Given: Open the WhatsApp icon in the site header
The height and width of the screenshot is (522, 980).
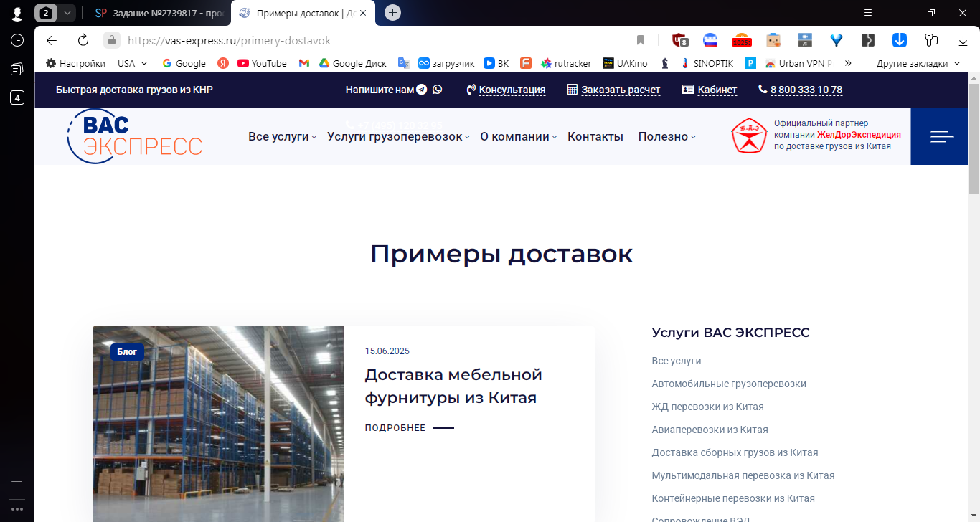Looking at the screenshot, I should pos(437,90).
